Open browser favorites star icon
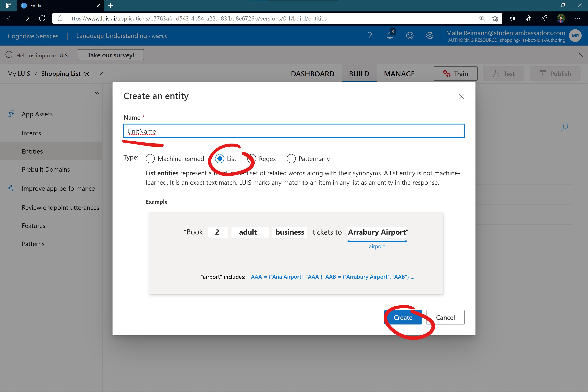 pos(512,18)
